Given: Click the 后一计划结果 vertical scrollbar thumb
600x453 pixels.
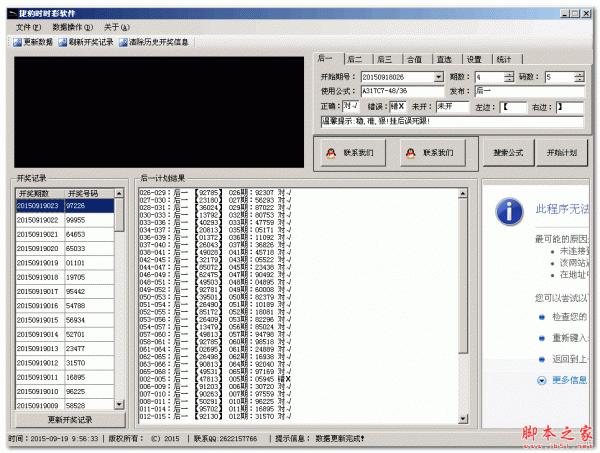Looking at the screenshot, I should coord(463,275).
